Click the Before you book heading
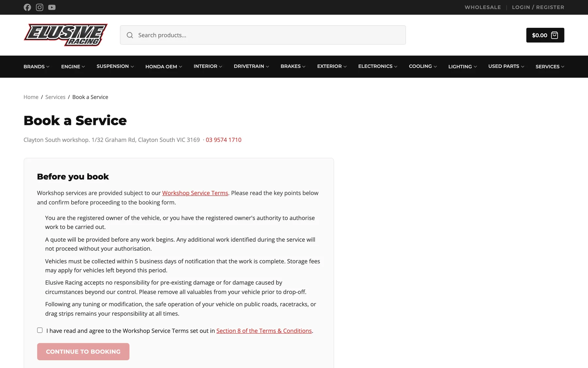 [73, 177]
